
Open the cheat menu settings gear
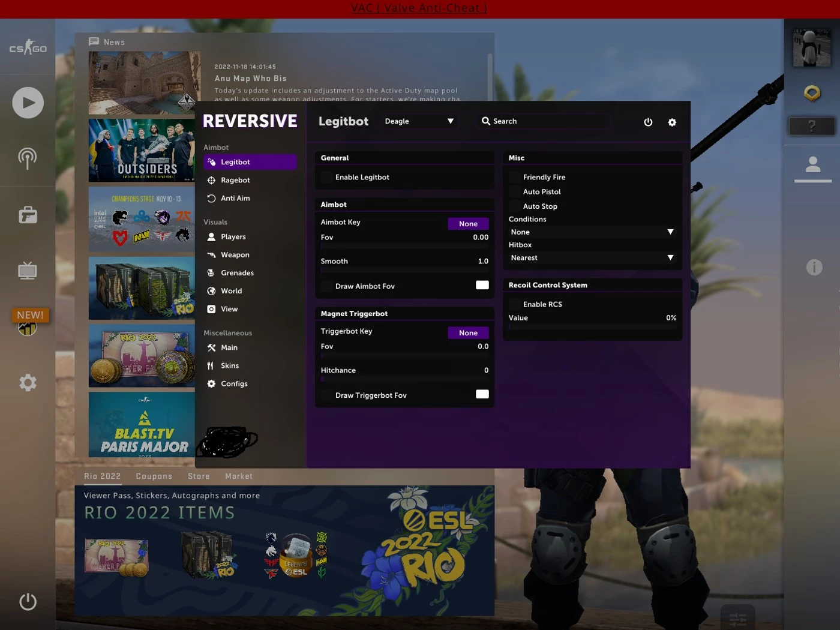(672, 122)
